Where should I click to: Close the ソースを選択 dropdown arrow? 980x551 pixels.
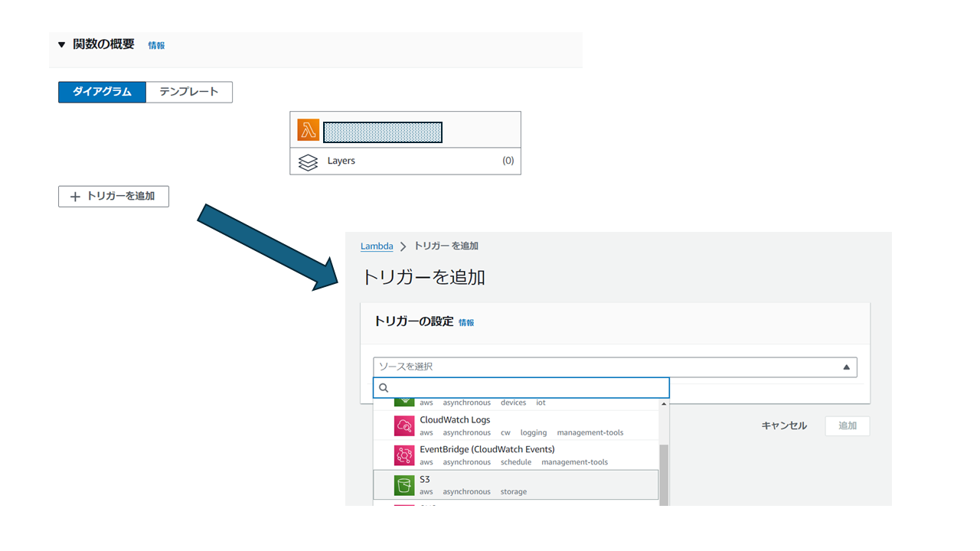point(847,367)
